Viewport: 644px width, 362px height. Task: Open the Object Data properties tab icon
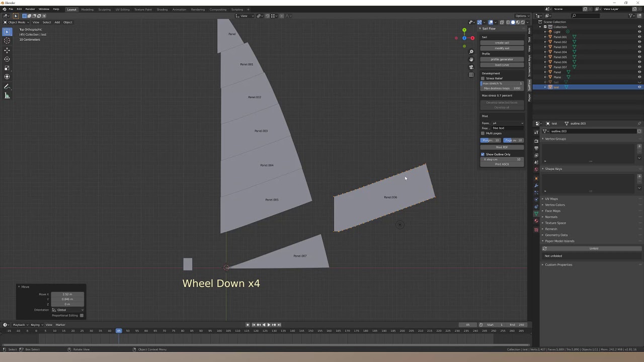point(536,214)
